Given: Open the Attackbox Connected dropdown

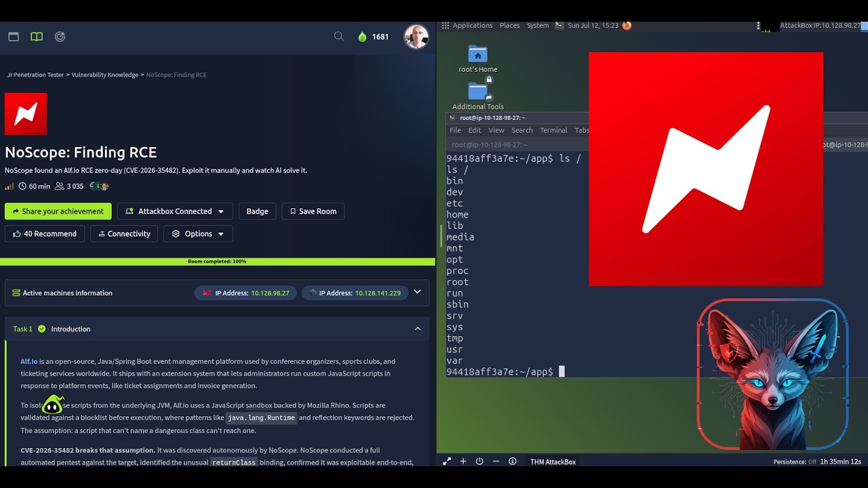Looking at the screenshot, I should (x=175, y=211).
